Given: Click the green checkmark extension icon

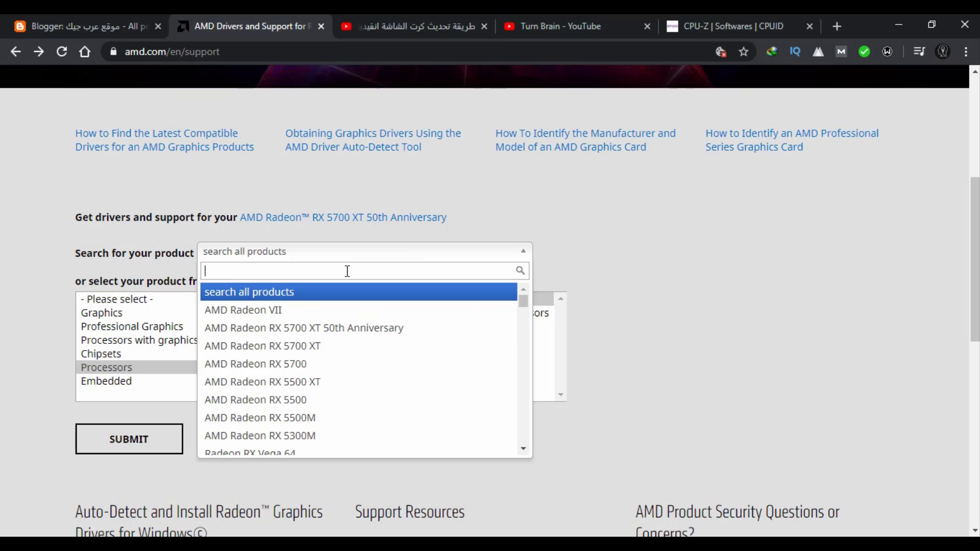Looking at the screenshot, I should 864,52.
